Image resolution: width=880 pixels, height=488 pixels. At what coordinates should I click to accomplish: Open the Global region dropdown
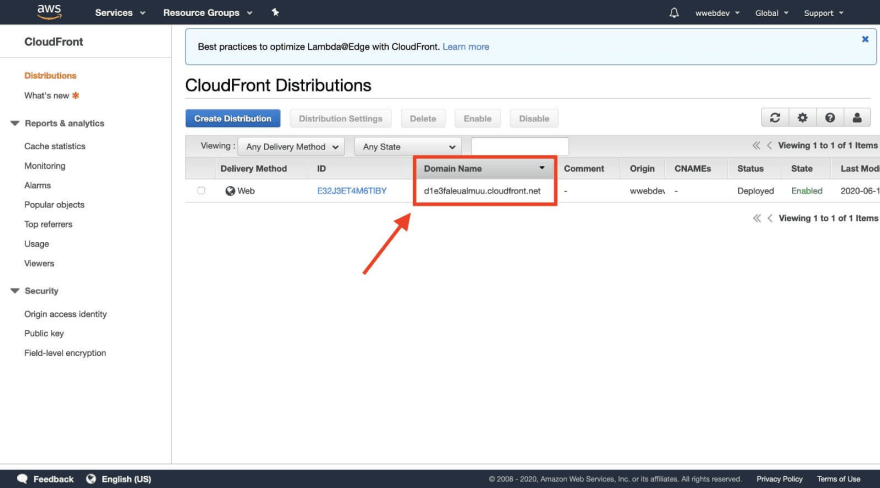772,13
